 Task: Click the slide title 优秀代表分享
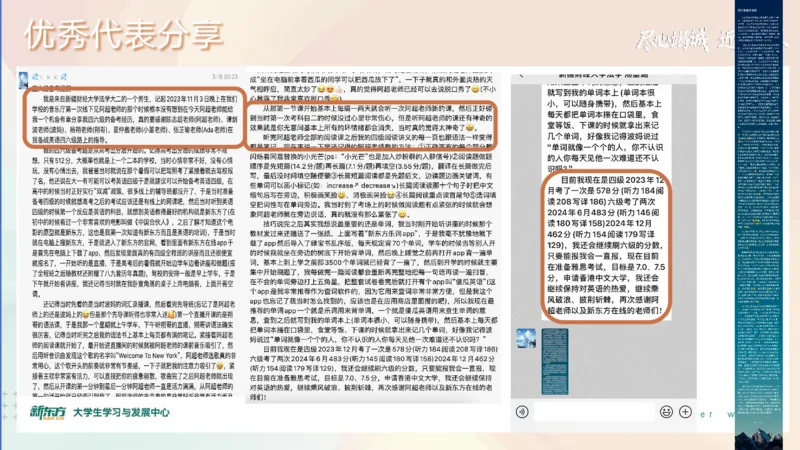[x=123, y=35]
